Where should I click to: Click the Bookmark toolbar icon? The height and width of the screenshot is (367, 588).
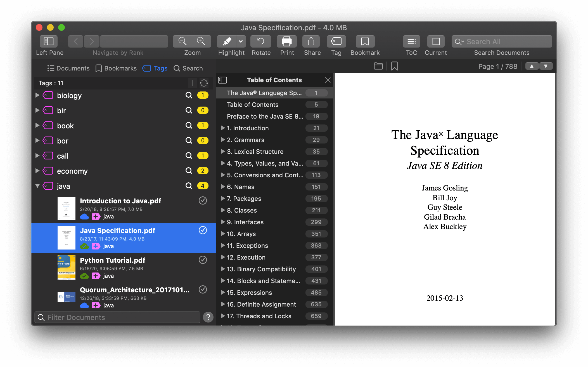click(365, 41)
